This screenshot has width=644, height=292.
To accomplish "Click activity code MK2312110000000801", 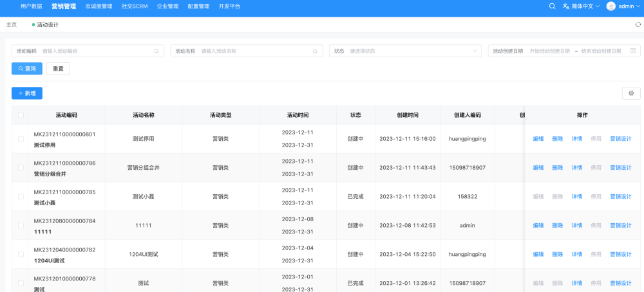I will click(x=65, y=134).
